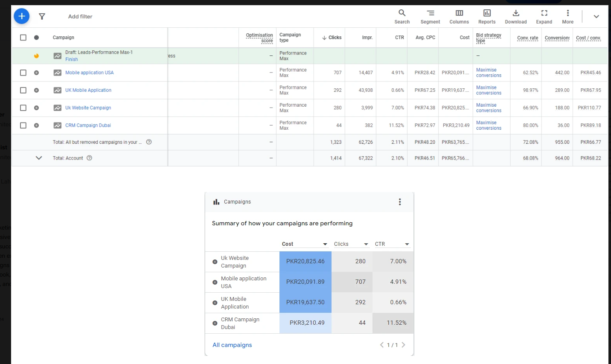Open the Search tool in toolbar

tap(402, 17)
